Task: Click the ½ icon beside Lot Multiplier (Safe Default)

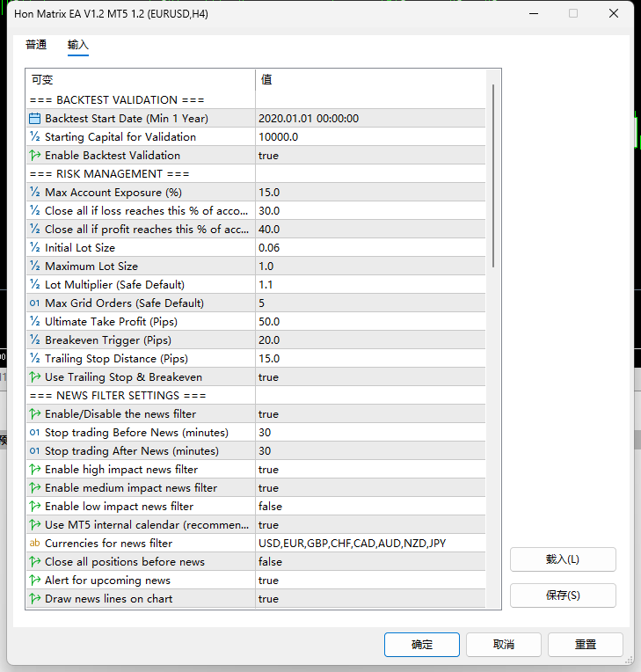Action: point(34,284)
